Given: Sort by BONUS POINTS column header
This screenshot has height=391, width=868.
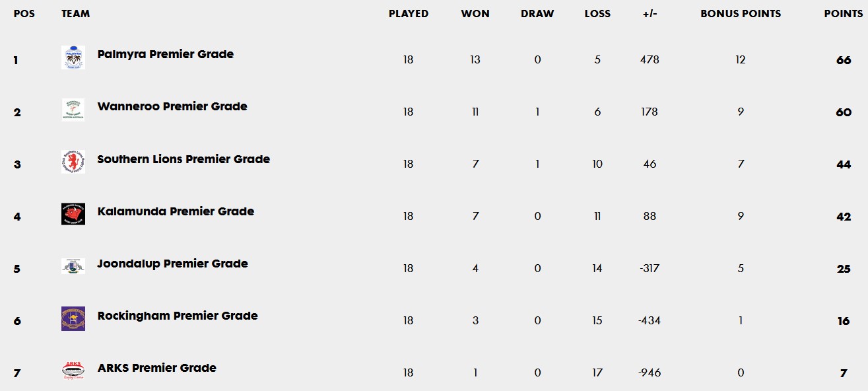Looking at the screenshot, I should pos(741,14).
